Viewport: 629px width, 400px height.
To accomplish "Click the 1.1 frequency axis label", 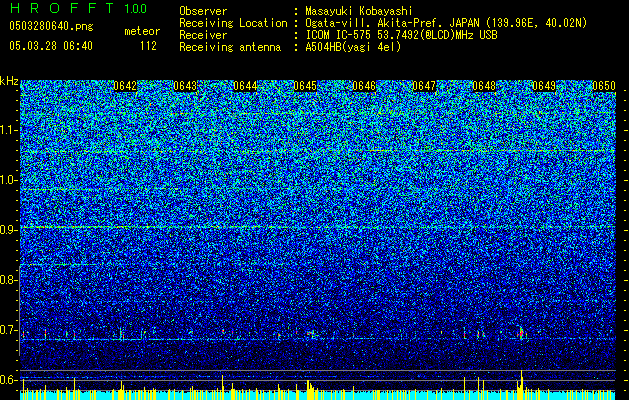I will coord(8,130).
